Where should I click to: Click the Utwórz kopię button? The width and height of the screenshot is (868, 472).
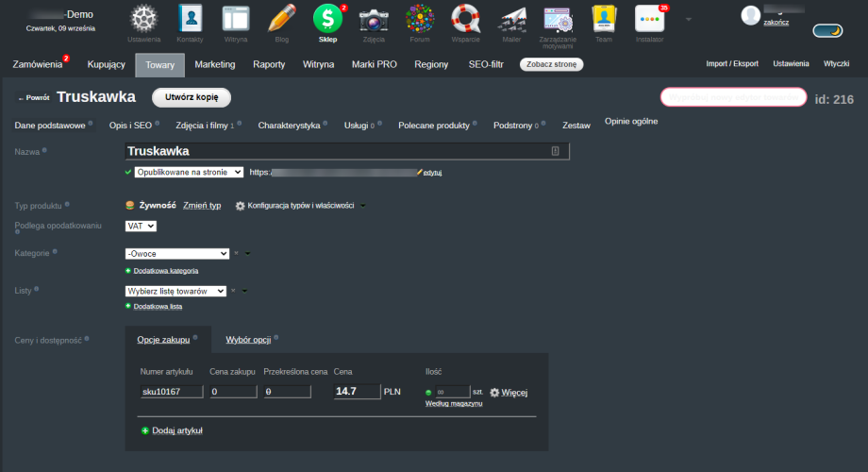[192, 97]
